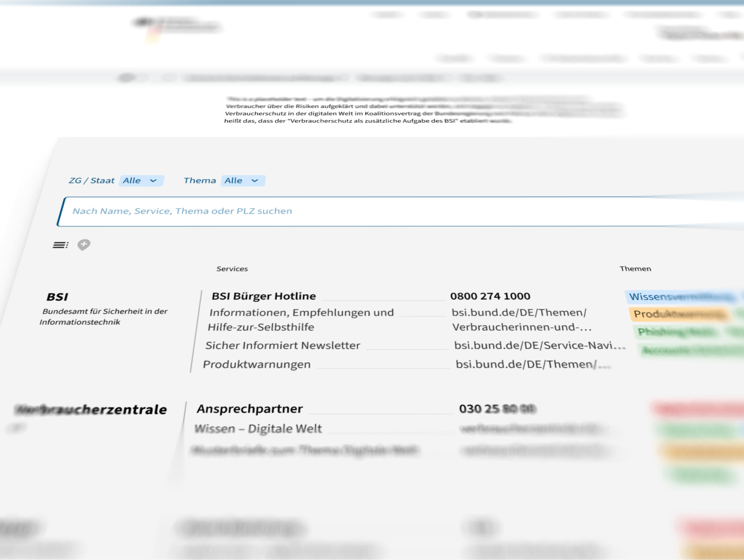Click the Services column header

pyautogui.click(x=232, y=269)
